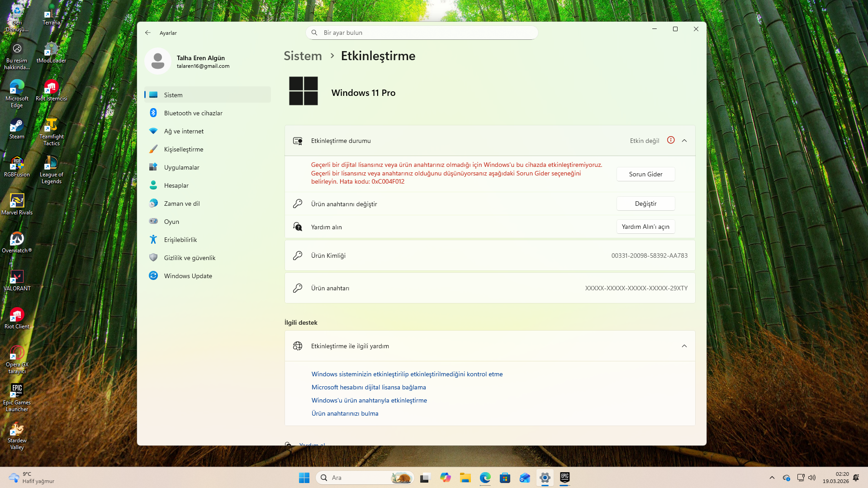Click Yardım Alın'ı açın button

(x=645, y=227)
